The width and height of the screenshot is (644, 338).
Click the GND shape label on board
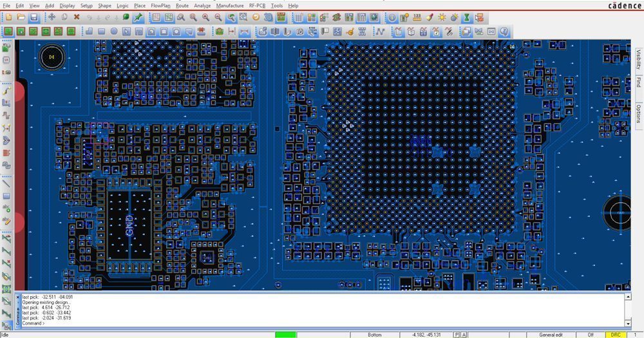pyautogui.click(x=129, y=225)
